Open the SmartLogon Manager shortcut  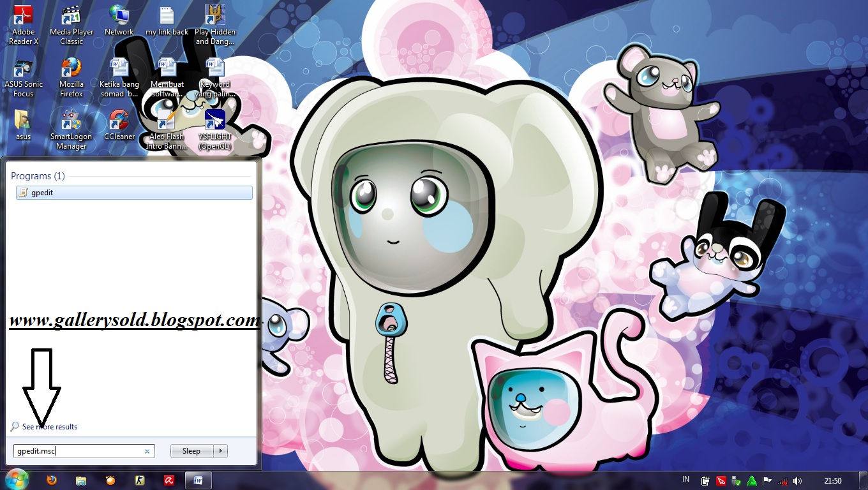71,130
